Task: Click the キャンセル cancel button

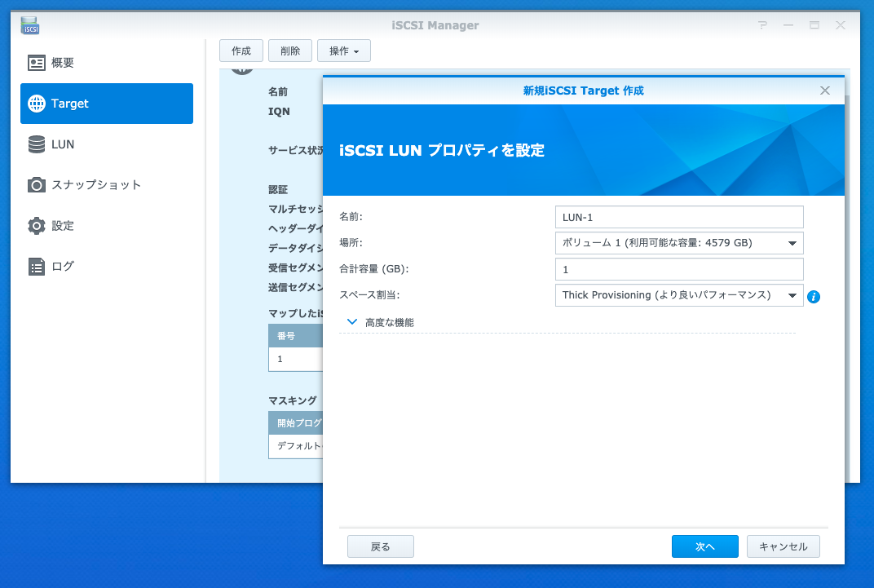Action: tap(784, 546)
